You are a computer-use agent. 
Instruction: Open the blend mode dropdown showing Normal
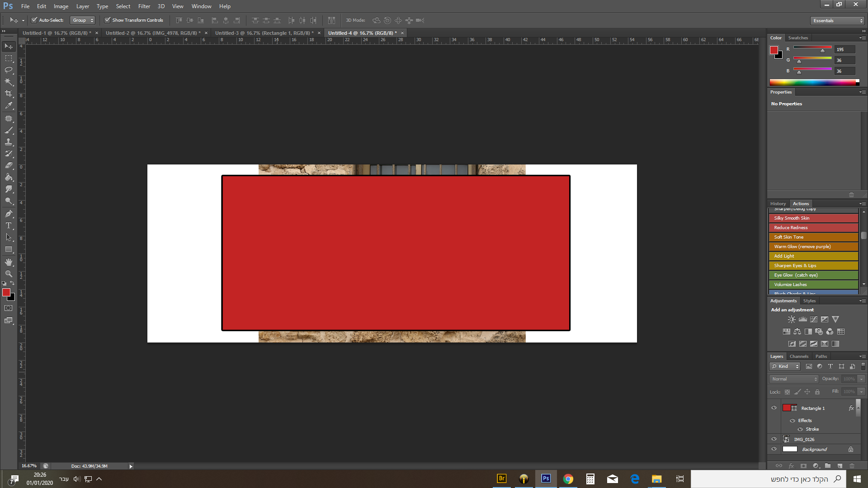[793, 379]
